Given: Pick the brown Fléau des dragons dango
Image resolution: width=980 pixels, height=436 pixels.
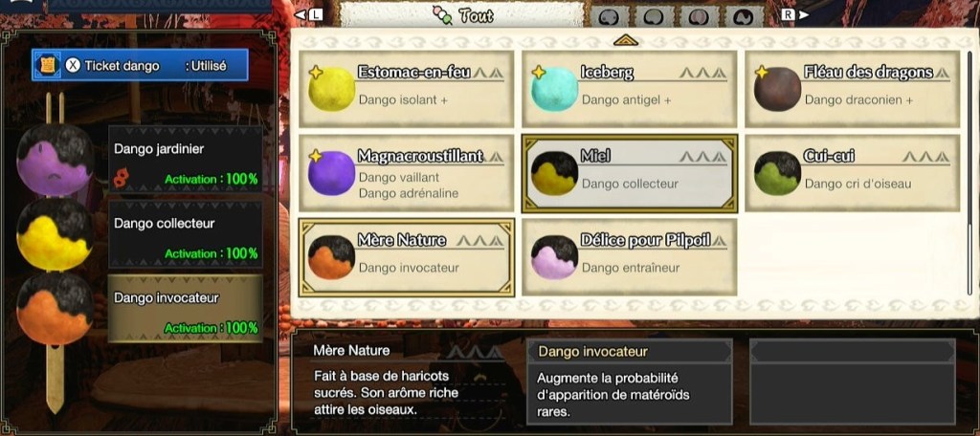Looking at the screenshot, I should pos(777,89).
